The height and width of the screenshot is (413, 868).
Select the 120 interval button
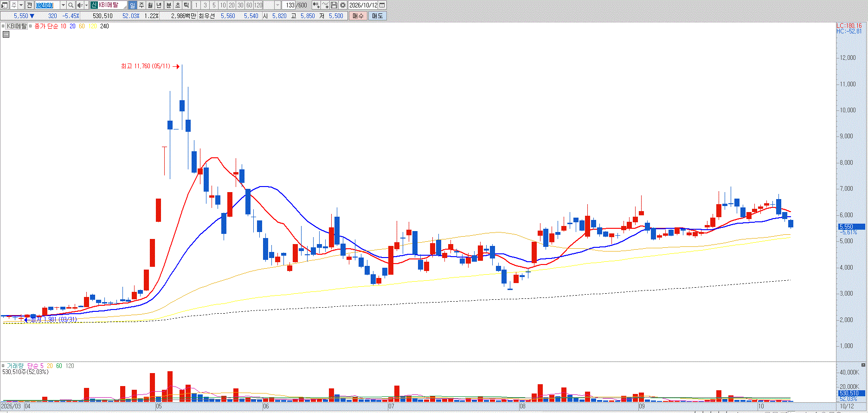point(258,5)
